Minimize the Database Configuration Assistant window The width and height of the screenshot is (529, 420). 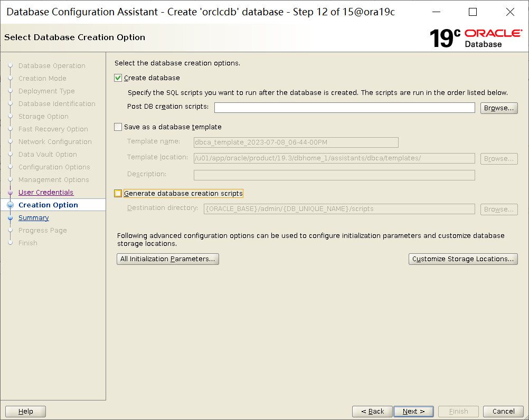click(x=436, y=12)
